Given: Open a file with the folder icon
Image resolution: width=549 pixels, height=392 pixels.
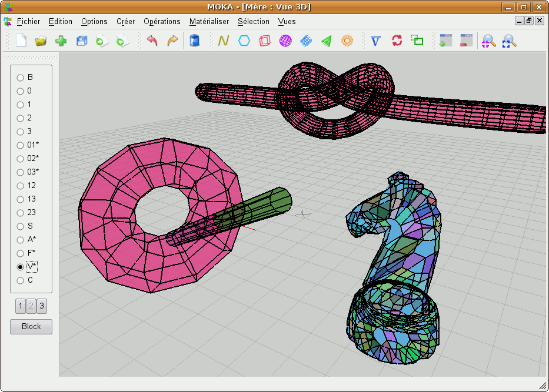Looking at the screenshot, I should 41,41.
